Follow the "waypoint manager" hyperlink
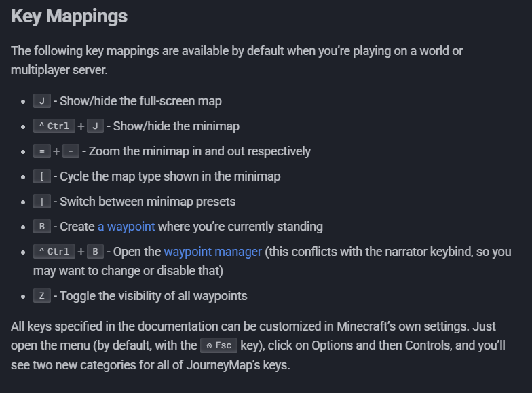 [212, 252]
